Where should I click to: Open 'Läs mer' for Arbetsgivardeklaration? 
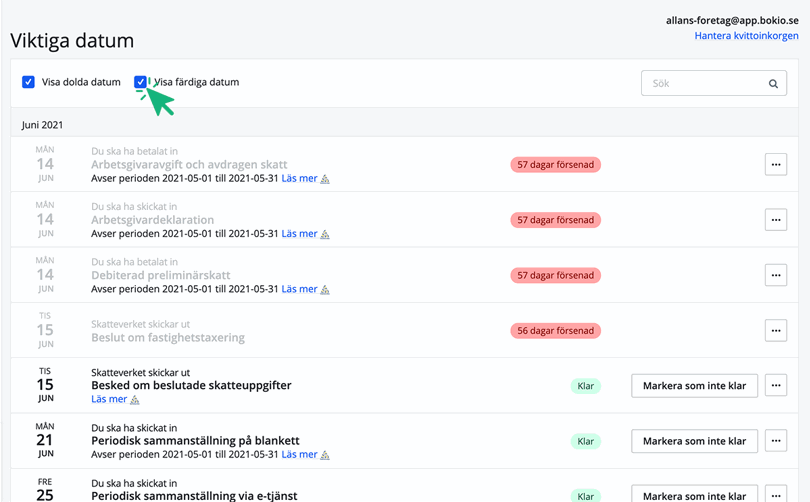point(299,234)
